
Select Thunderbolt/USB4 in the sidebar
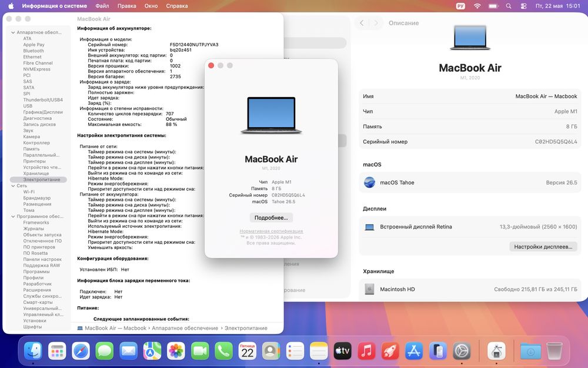coord(43,100)
